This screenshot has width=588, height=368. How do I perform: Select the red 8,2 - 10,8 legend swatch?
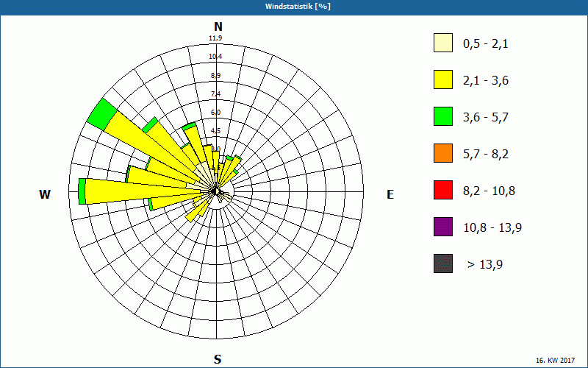[443, 190]
